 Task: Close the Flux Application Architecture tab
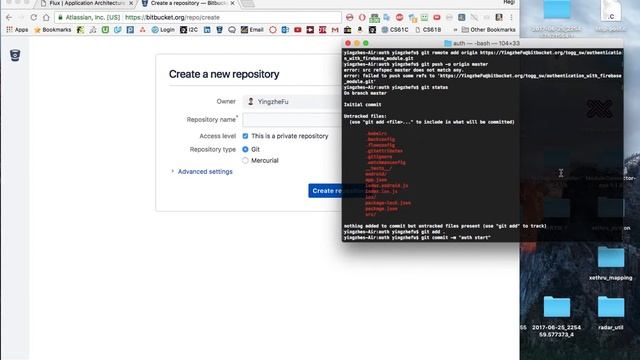131,3
